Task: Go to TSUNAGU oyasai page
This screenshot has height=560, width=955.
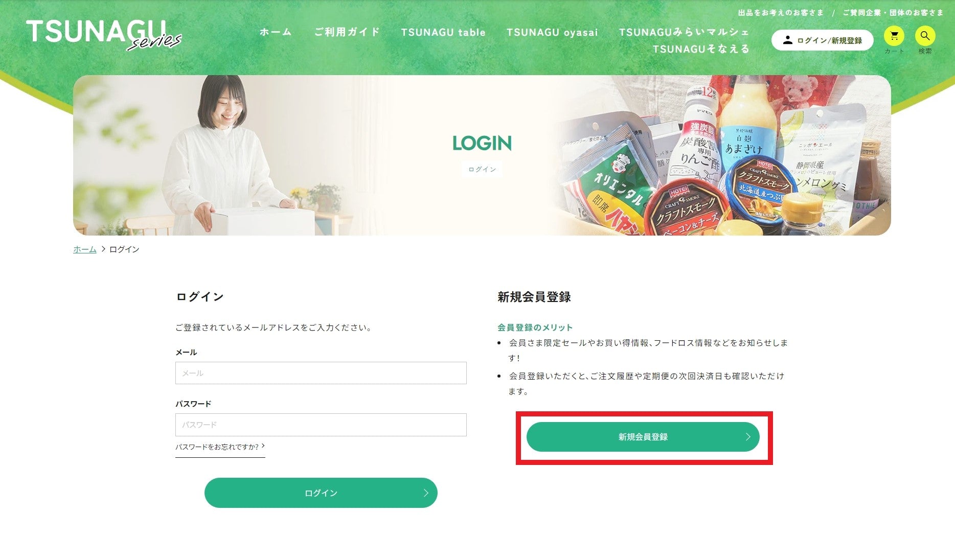Action: point(552,32)
